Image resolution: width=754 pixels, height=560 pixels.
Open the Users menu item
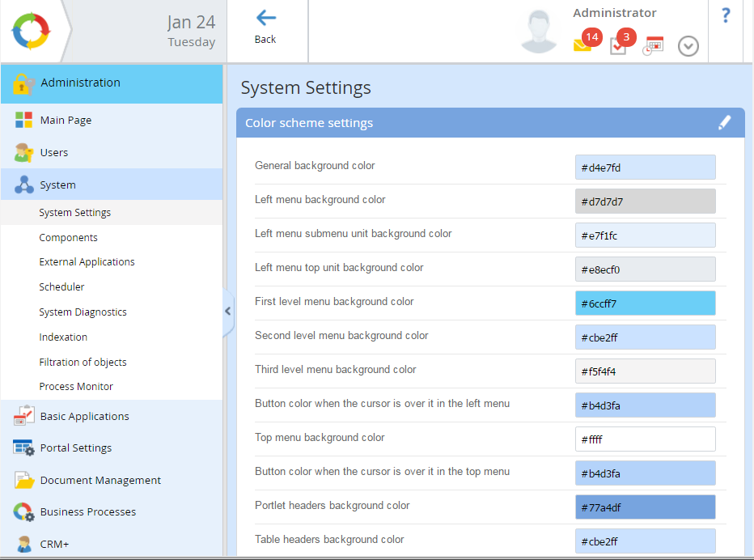(112, 152)
